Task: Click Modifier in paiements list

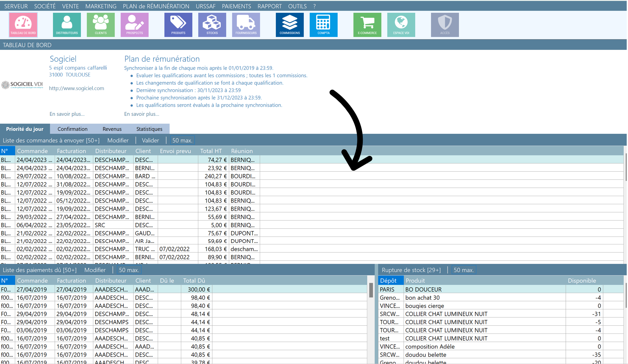Action: [95, 269]
